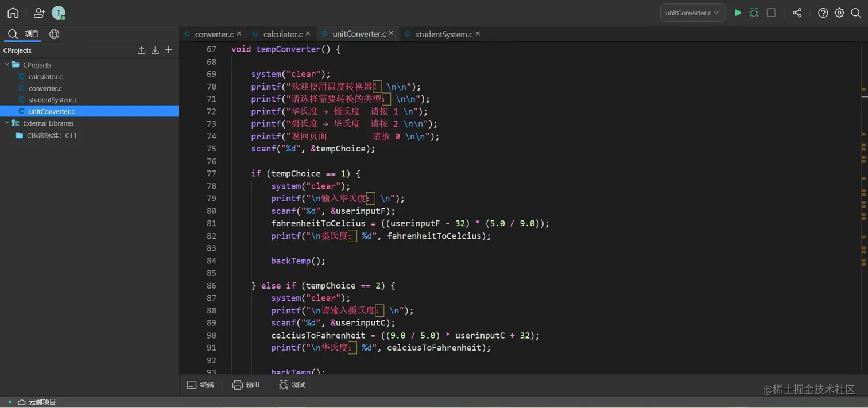Click line number 67 in the gutter
Screen dimensions: 868x408
click(211, 49)
